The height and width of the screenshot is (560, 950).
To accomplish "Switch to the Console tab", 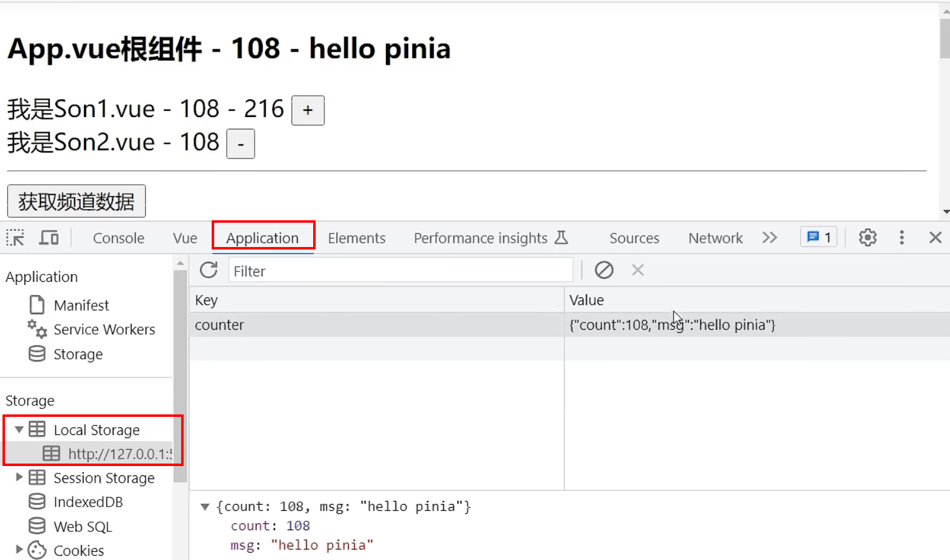I will (118, 238).
